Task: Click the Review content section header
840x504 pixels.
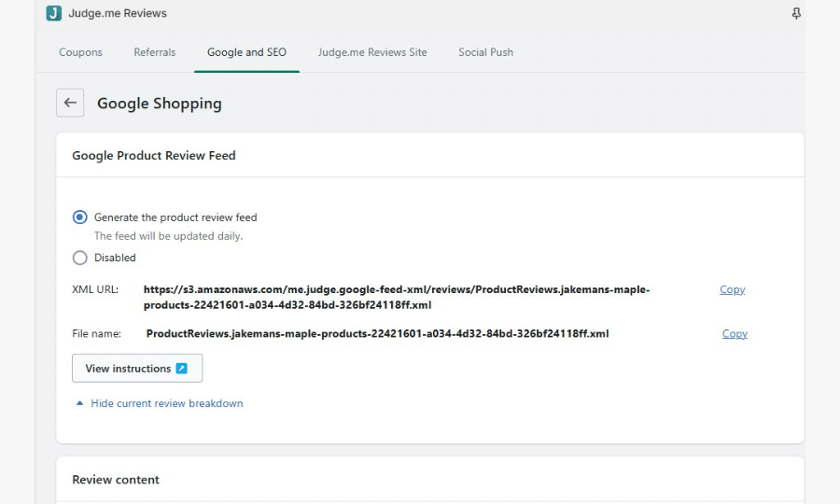Action: pos(116,480)
